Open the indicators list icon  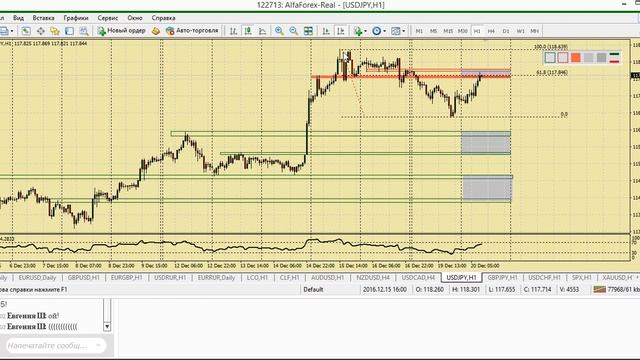[358, 31]
